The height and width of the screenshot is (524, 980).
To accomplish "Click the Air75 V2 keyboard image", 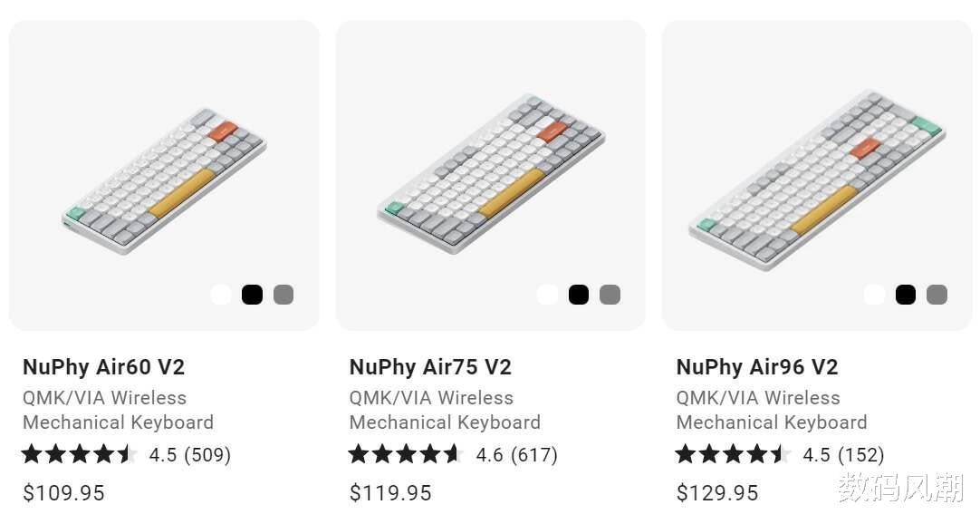I will (x=490, y=172).
